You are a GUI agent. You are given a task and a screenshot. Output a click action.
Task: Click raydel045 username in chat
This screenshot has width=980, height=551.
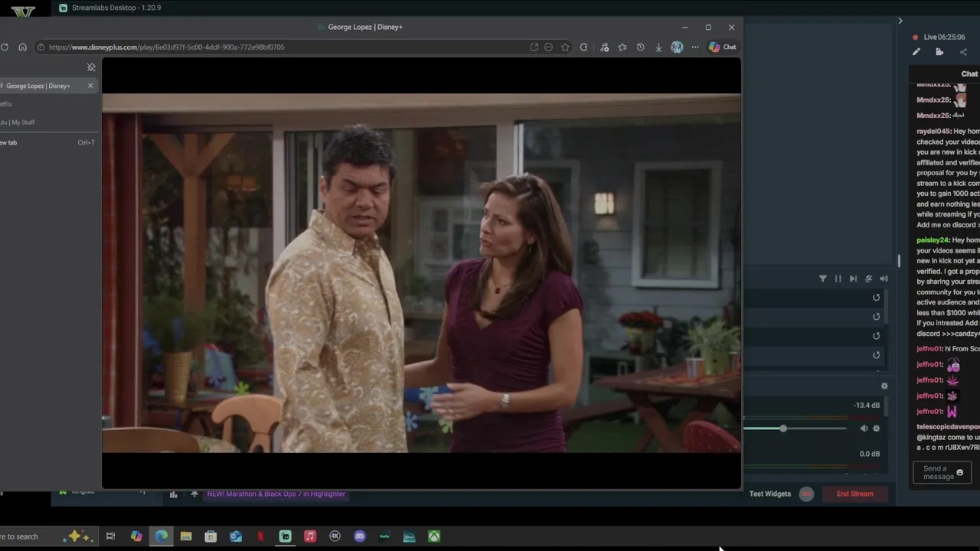pos(933,132)
